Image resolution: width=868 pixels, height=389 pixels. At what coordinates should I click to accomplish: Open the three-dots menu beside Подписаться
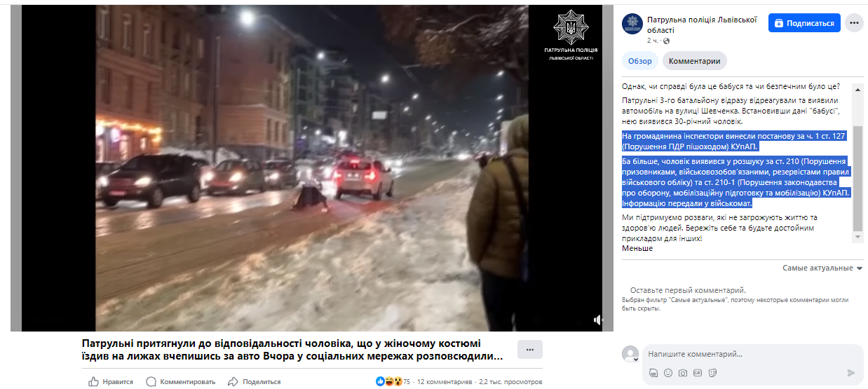(854, 23)
